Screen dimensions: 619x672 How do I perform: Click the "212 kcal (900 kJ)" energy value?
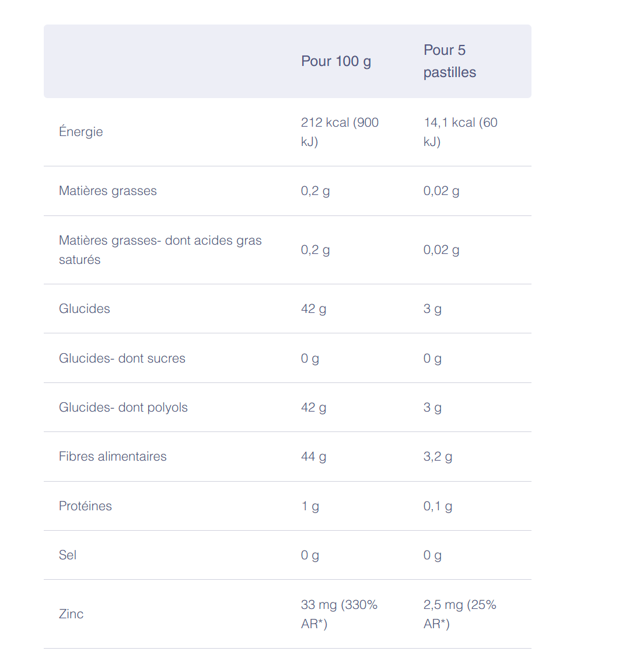pos(340,132)
